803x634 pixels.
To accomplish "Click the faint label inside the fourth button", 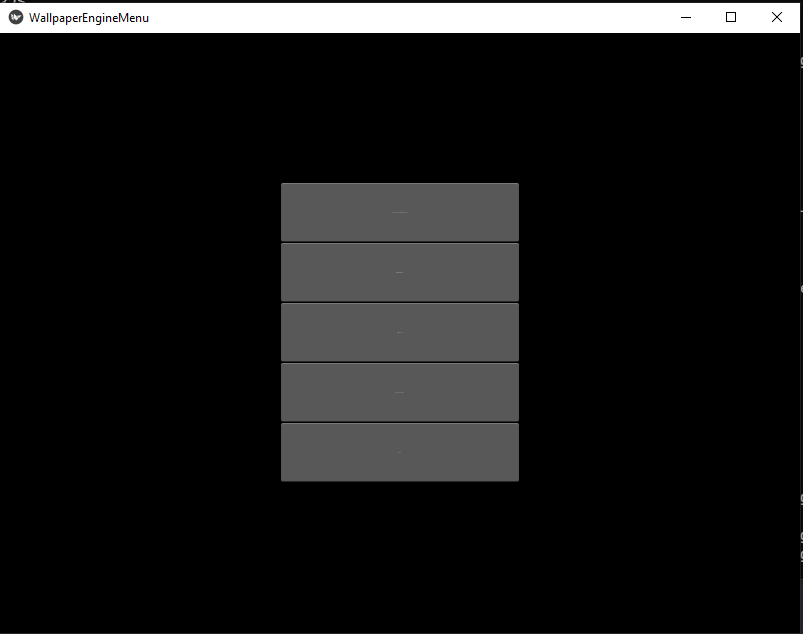I will point(399,392).
